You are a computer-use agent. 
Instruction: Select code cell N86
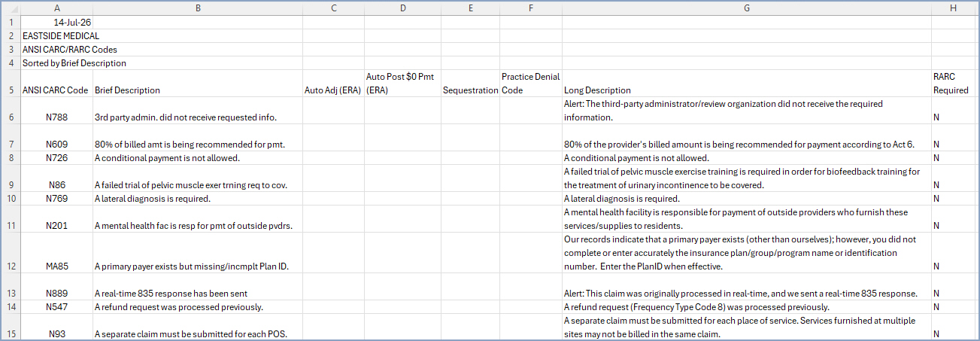point(57,178)
